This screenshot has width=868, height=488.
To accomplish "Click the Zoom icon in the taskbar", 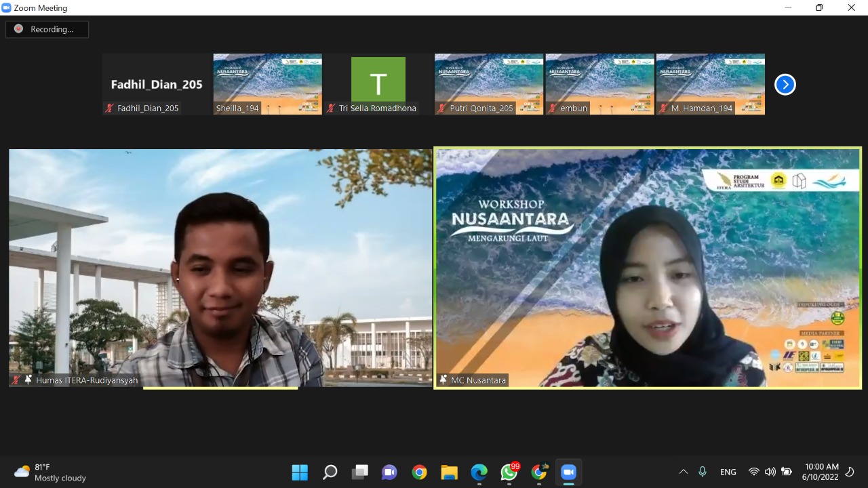I will pyautogui.click(x=568, y=472).
